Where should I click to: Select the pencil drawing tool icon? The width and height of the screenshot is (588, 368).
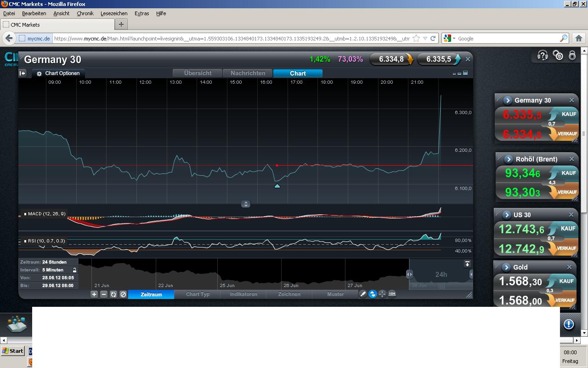click(x=363, y=294)
